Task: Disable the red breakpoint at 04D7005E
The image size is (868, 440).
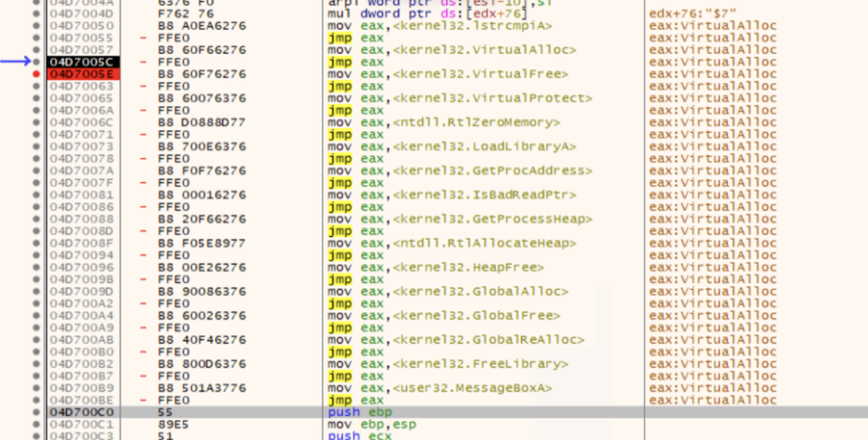Action: click(x=36, y=75)
